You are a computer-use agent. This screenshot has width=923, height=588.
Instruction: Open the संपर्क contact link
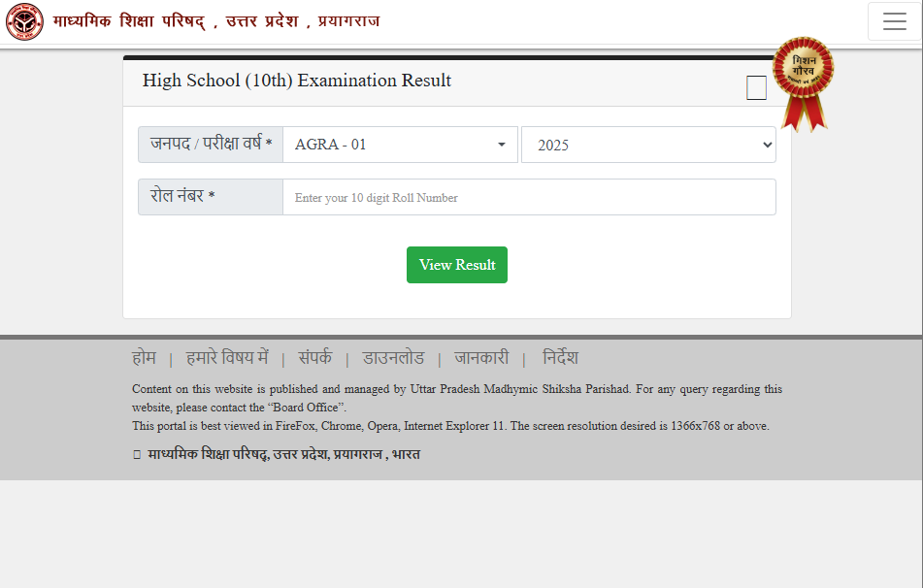coord(314,358)
